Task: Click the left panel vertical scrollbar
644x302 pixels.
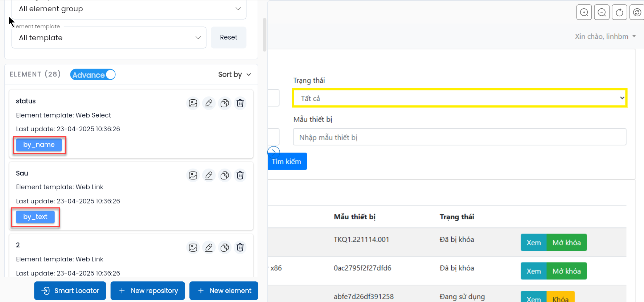Action: (264, 35)
